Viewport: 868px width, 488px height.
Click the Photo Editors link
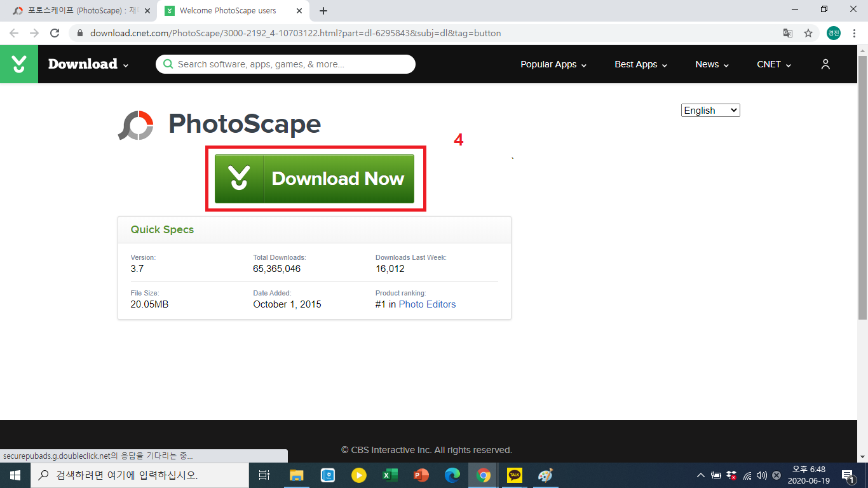point(427,304)
